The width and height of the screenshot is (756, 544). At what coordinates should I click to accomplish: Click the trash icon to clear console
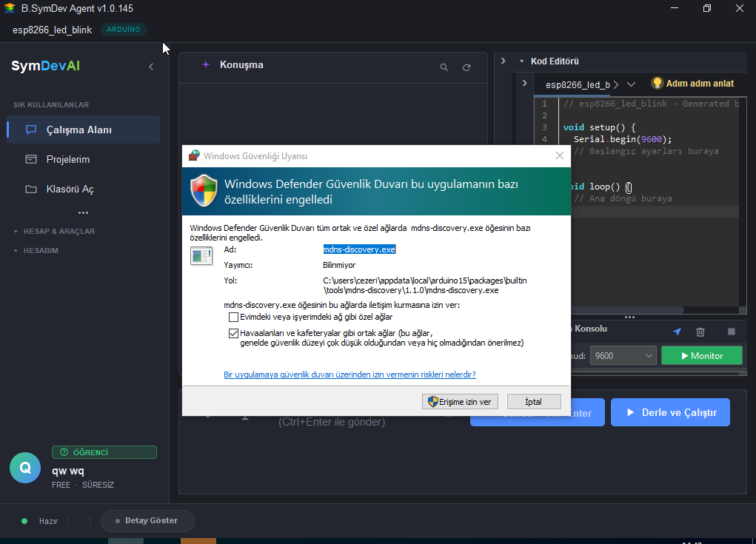coord(700,332)
